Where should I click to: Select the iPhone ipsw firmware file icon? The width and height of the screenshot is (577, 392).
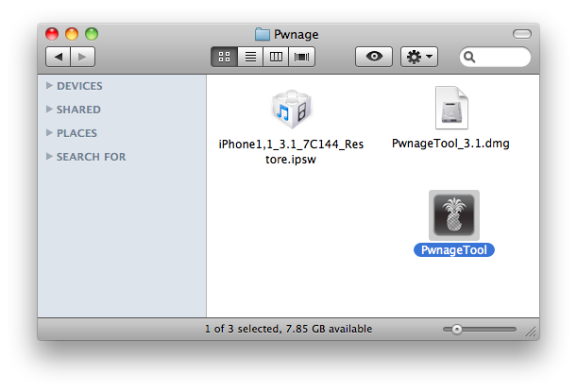click(x=292, y=110)
